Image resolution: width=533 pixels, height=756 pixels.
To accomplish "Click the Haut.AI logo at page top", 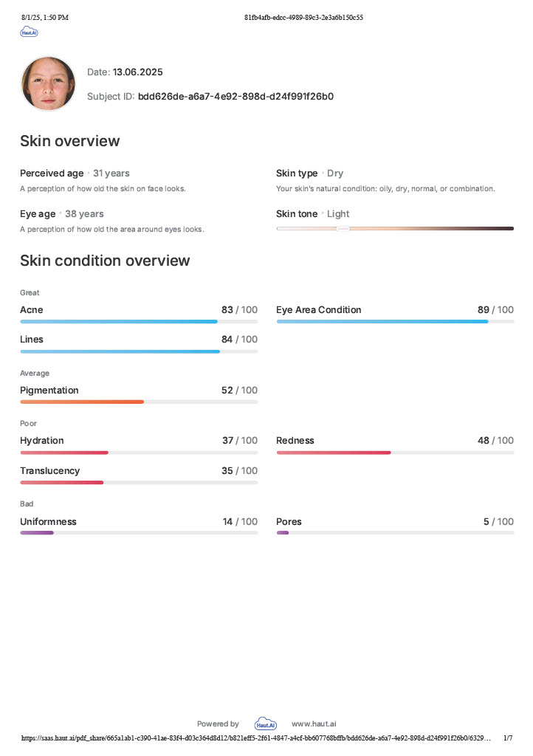I will (x=30, y=32).
